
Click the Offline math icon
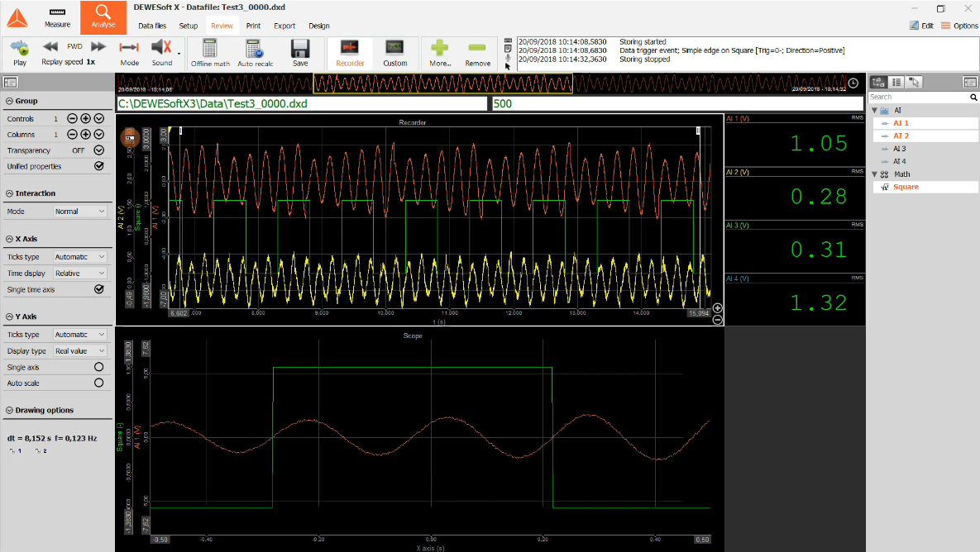pyautogui.click(x=209, y=50)
